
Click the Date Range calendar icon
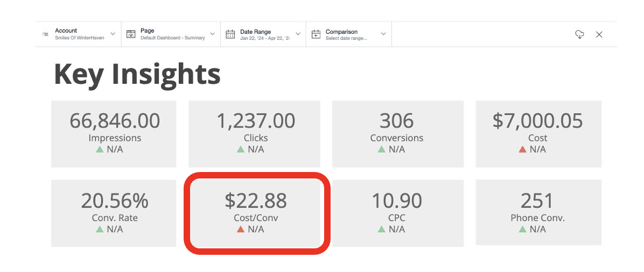[x=230, y=34]
